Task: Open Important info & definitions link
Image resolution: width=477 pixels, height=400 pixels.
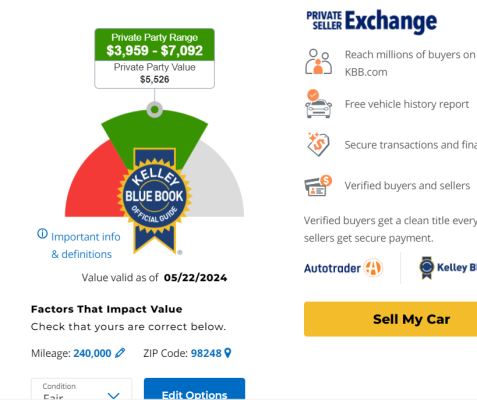Action: click(x=85, y=245)
